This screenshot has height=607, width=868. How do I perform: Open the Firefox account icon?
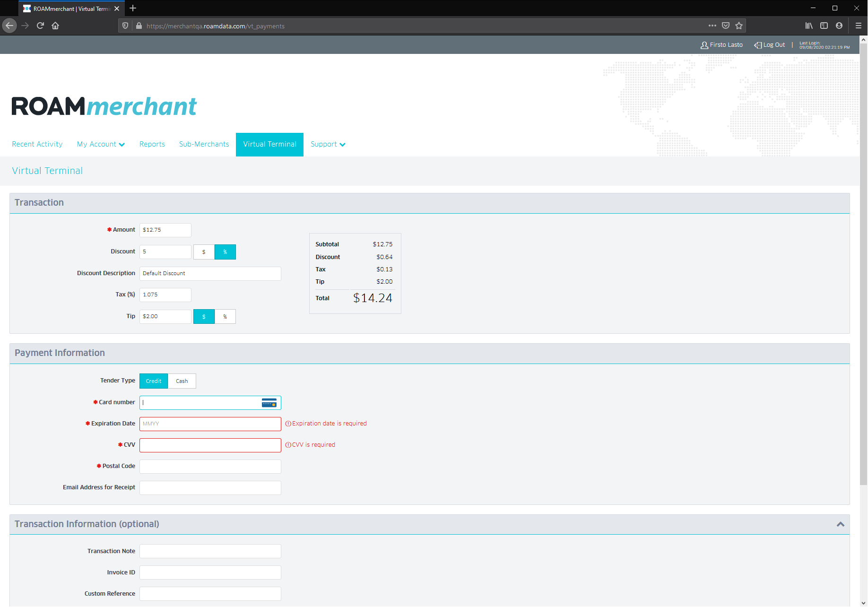839,26
